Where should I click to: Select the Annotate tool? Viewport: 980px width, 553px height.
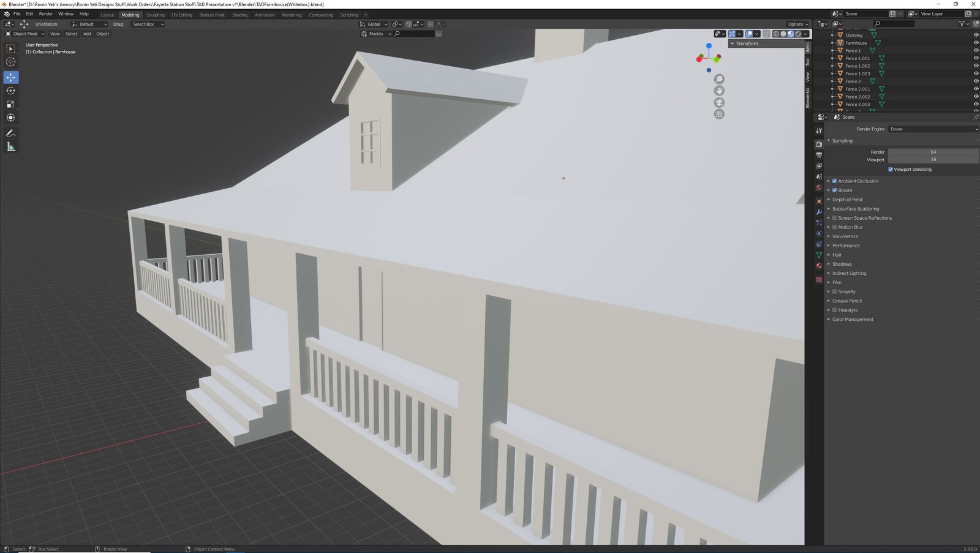pos(11,133)
